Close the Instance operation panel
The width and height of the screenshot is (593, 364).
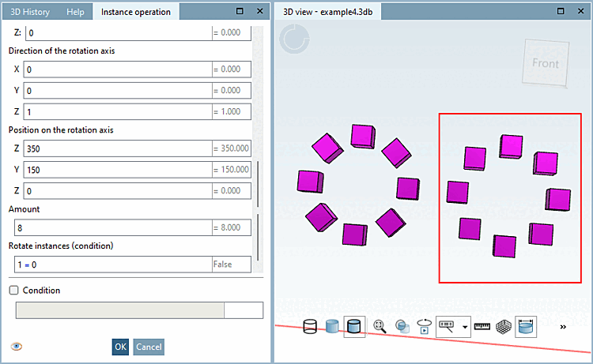point(260,11)
